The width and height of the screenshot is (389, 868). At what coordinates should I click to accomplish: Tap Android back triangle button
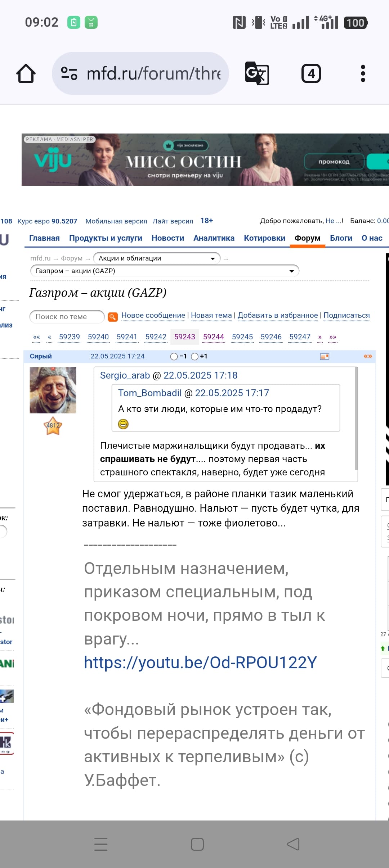click(x=293, y=844)
